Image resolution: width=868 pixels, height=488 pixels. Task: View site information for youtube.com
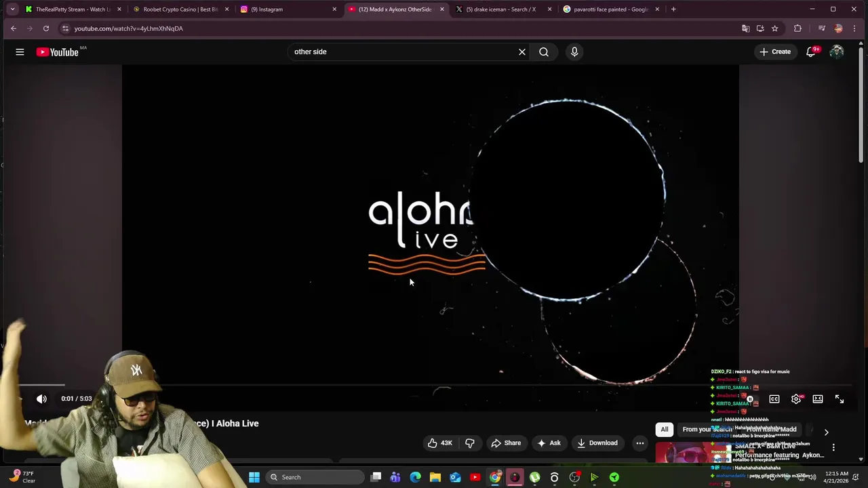[65, 28]
